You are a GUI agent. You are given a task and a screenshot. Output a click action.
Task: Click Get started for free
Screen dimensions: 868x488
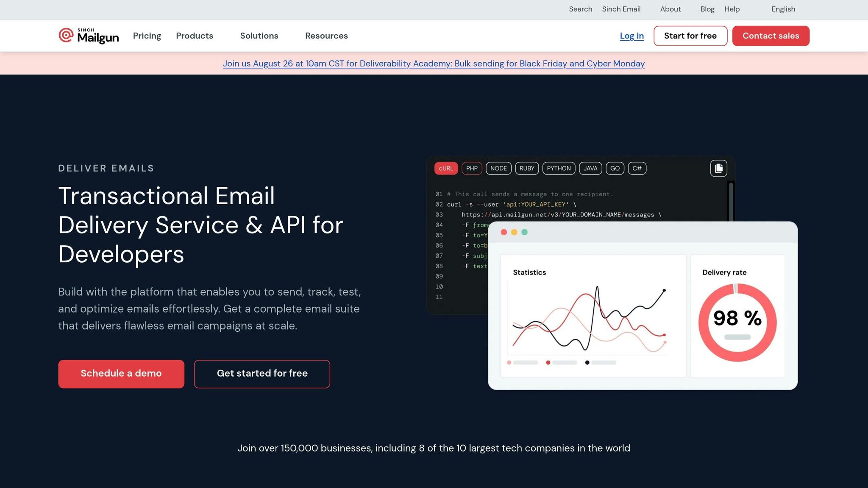click(x=262, y=374)
